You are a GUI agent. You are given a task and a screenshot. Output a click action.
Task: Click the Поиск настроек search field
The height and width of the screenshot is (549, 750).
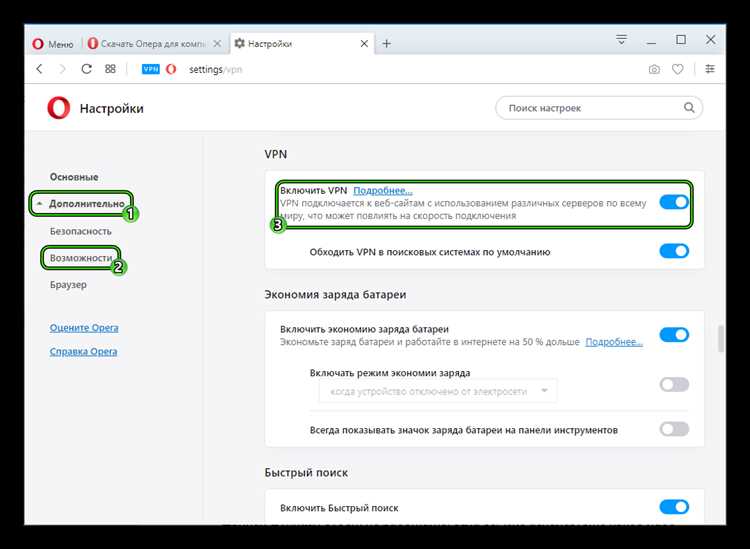pos(599,108)
